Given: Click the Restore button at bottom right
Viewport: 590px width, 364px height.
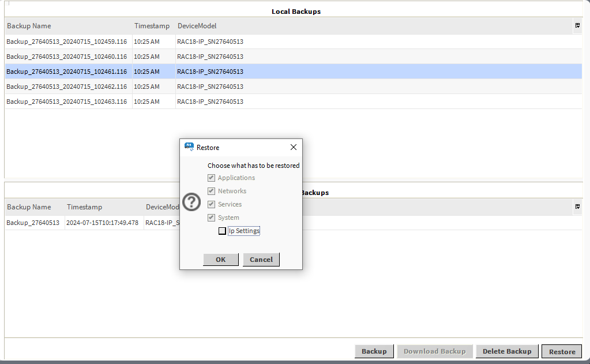Looking at the screenshot, I should point(562,351).
